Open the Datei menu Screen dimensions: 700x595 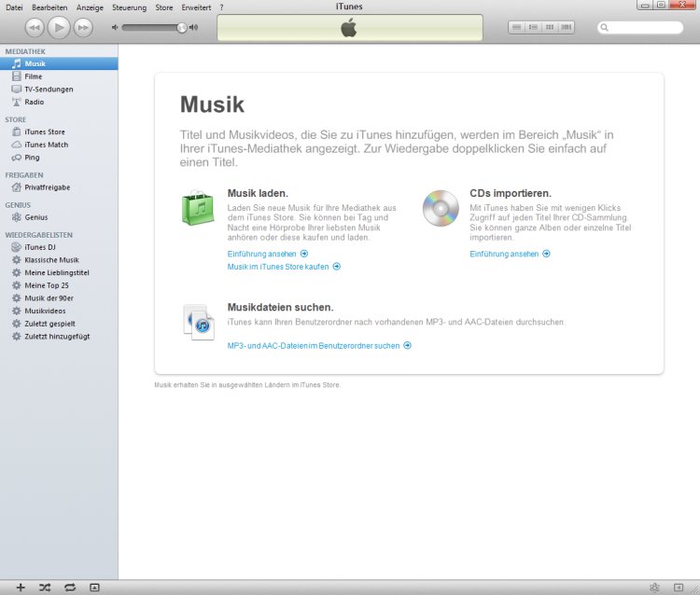pyautogui.click(x=14, y=7)
